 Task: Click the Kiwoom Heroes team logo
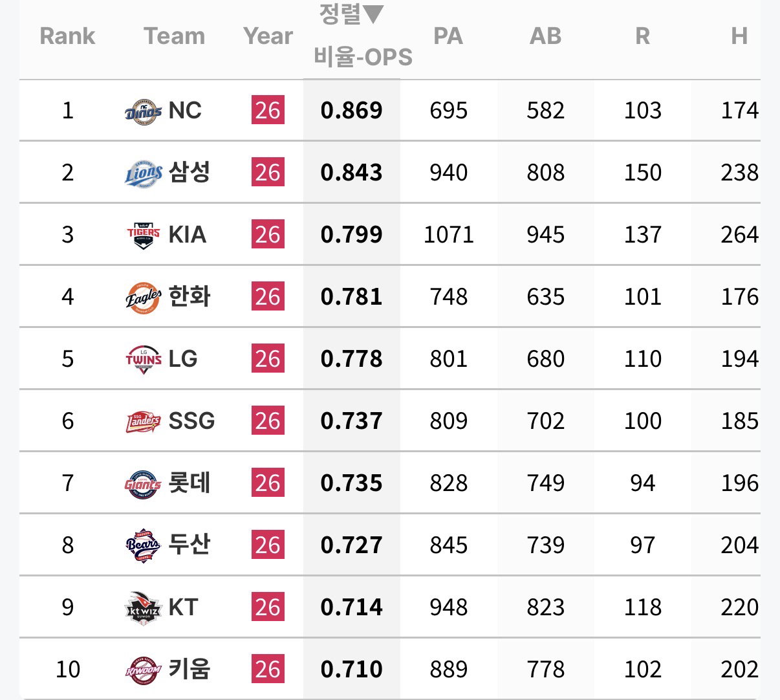point(143,670)
